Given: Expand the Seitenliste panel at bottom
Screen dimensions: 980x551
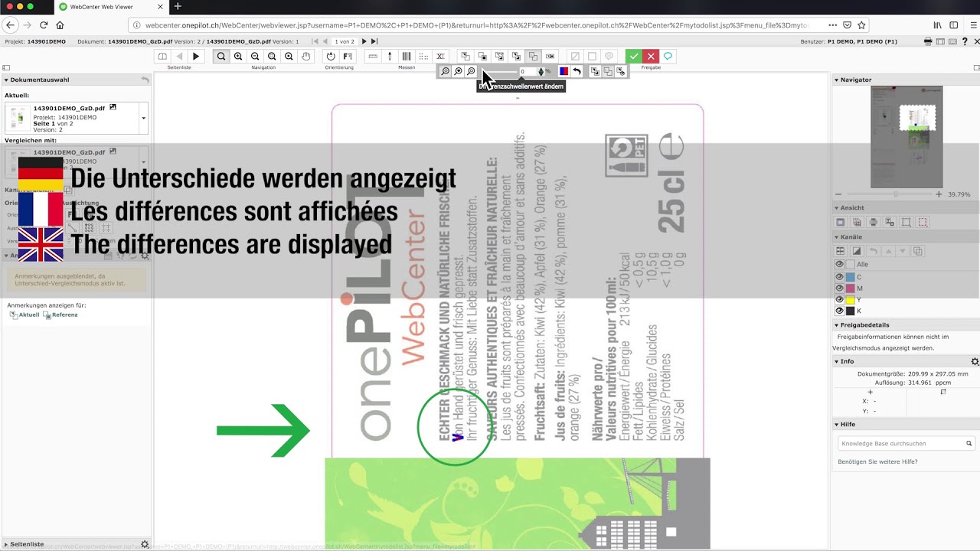Looking at the screenshot, I should coord(6,544).
